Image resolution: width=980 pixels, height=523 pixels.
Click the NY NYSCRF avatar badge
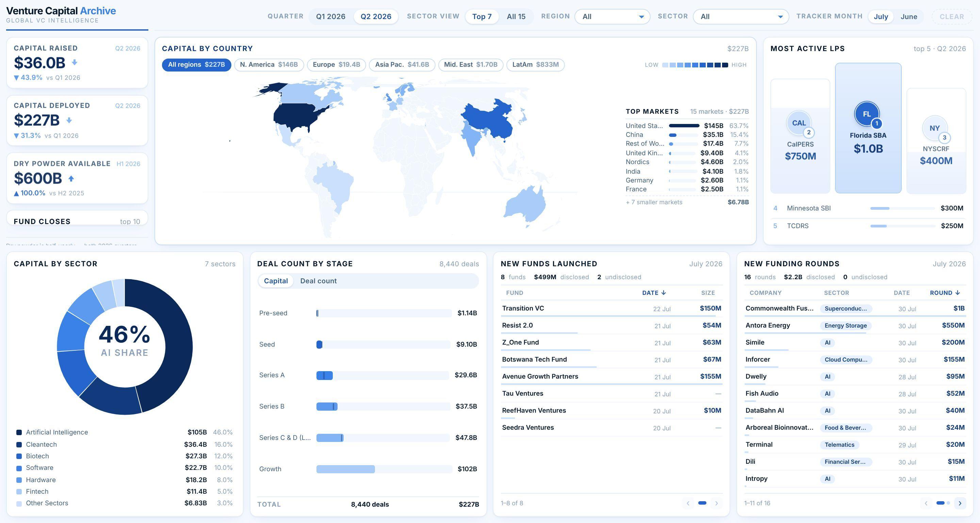(x=935, y=128)
